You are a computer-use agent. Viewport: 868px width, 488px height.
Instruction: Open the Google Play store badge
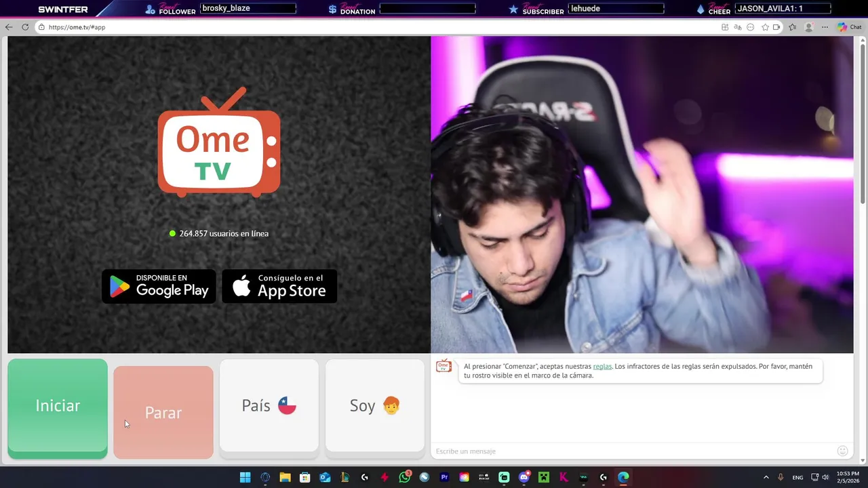coord(159,286)
